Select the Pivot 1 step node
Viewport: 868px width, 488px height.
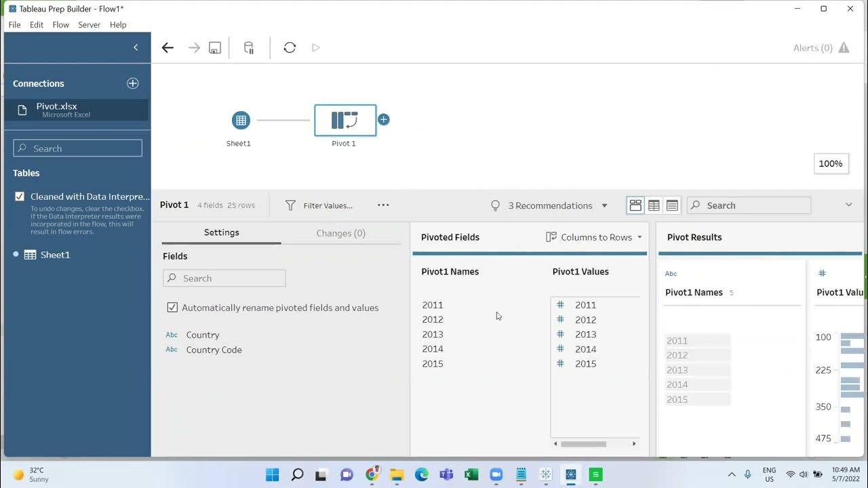tap(345, 121)
